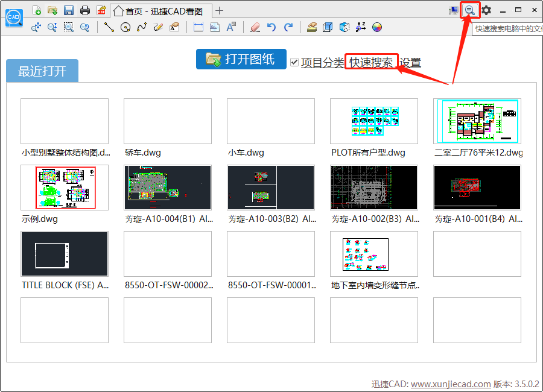Select the pan move tool icon
The image size is (543, 392).
point(36,27)
